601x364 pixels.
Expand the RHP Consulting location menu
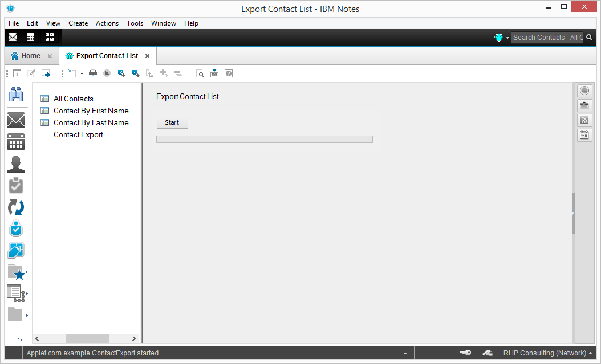click(590, 353)
